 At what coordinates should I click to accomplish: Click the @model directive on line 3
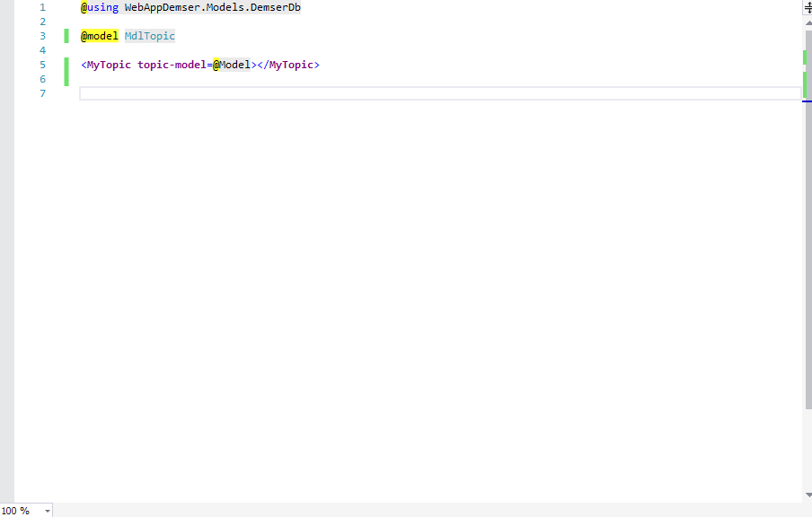[x=100, y=36]
